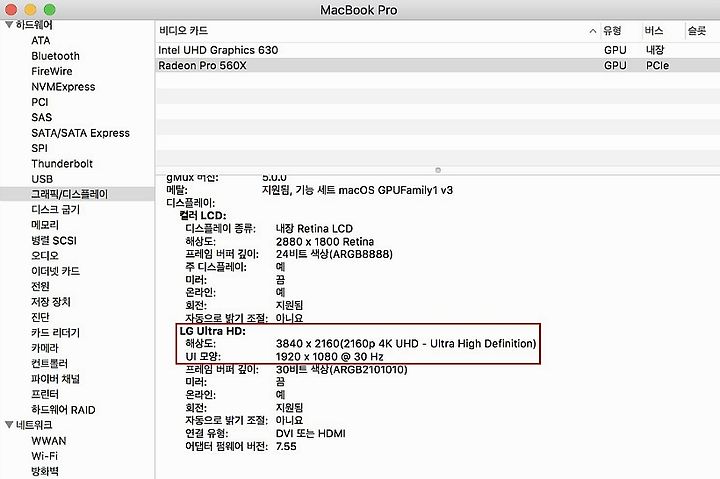This screenshot has width=720, height=479.
Task: Open the Thunderbolt entry
Action: (62, 163)
